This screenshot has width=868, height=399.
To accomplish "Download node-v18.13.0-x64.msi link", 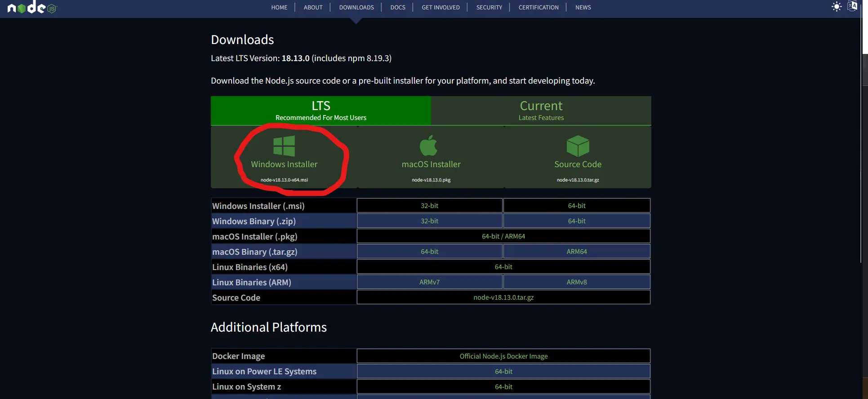I will click(284, 180).
